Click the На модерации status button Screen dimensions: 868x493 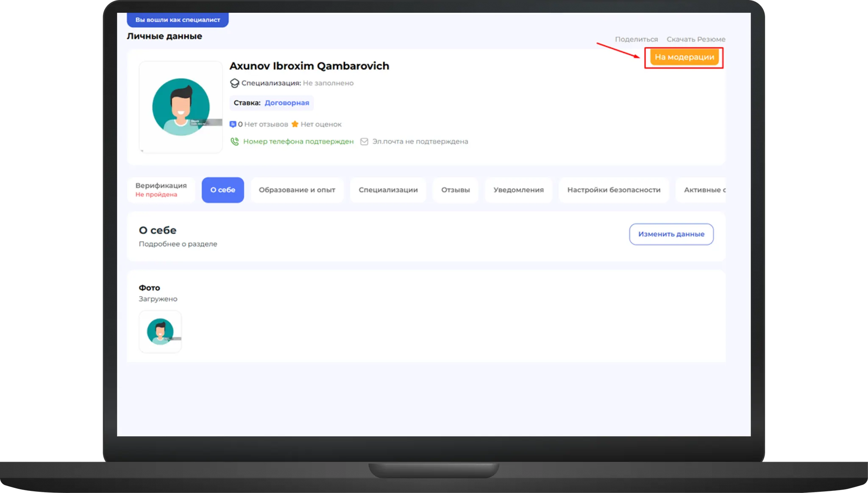(x=684, y=57)
